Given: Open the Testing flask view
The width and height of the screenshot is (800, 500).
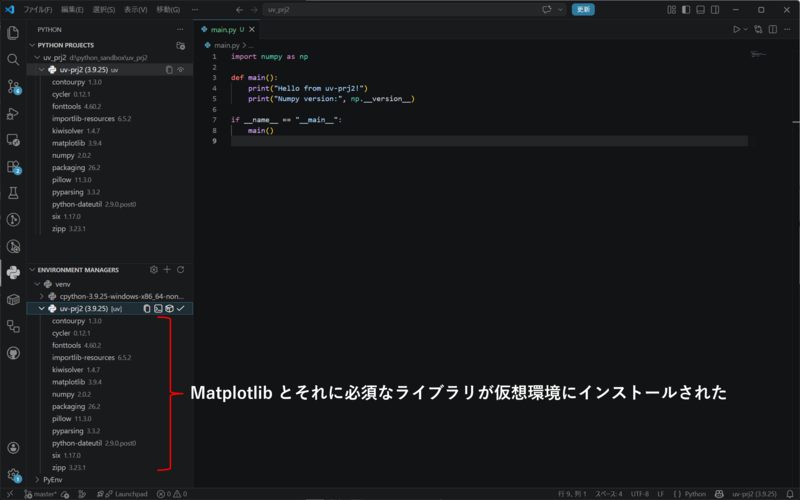Looking at the screenshot, I should point(13,193).
